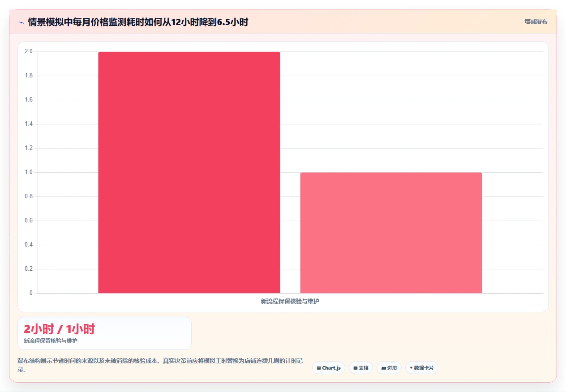Click the 增减瀑布 label

point(536,21)
